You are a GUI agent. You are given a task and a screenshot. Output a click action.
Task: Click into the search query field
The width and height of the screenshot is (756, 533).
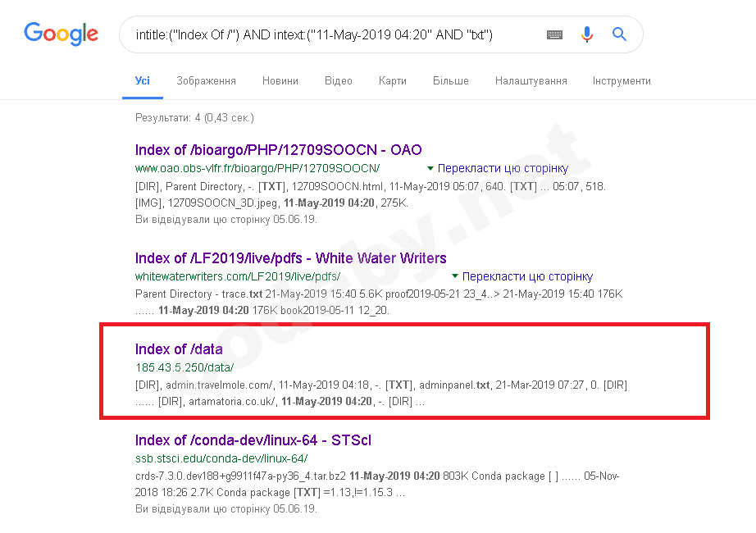328,34
